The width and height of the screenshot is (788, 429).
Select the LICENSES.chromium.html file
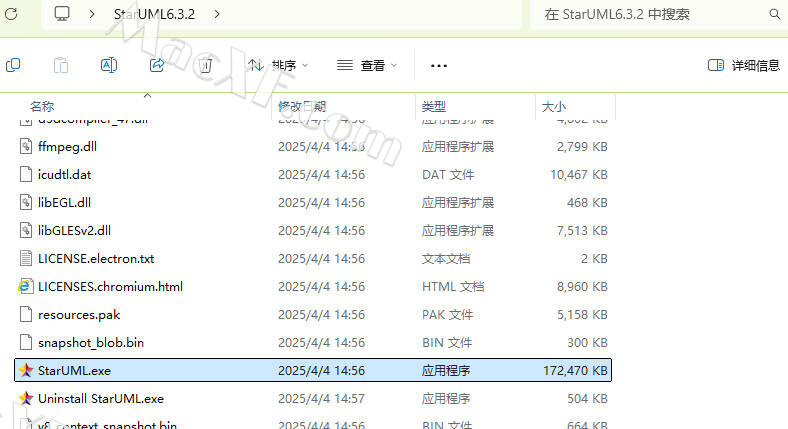click(111, 287)
